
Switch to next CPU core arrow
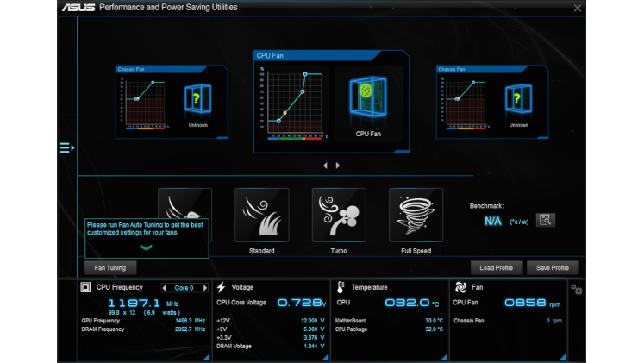click(205, 288)
